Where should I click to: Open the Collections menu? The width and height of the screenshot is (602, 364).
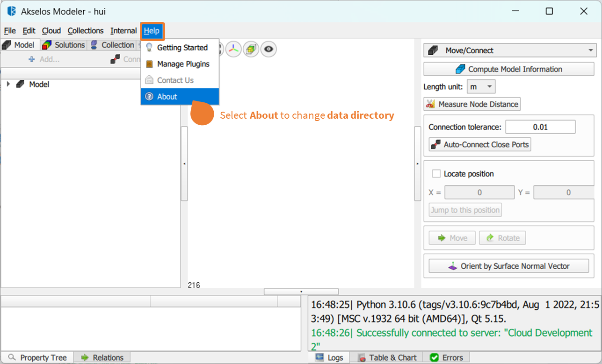(86, 31)
